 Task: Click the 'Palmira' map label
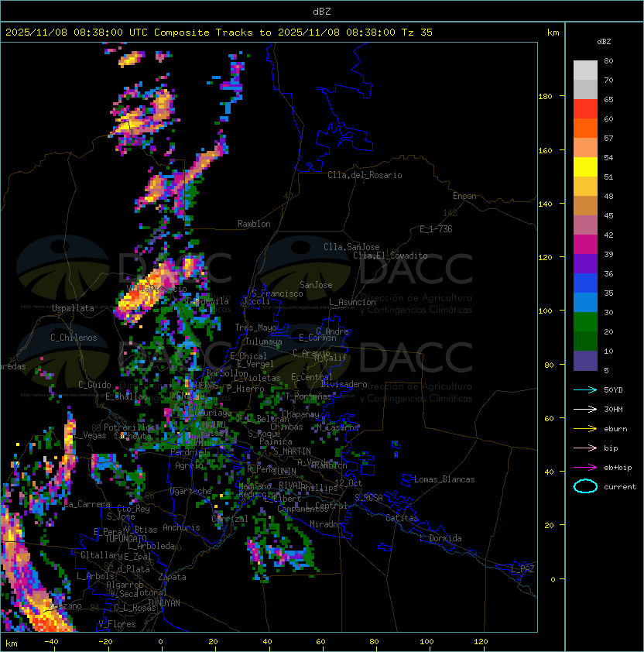(x=276, y=441)
